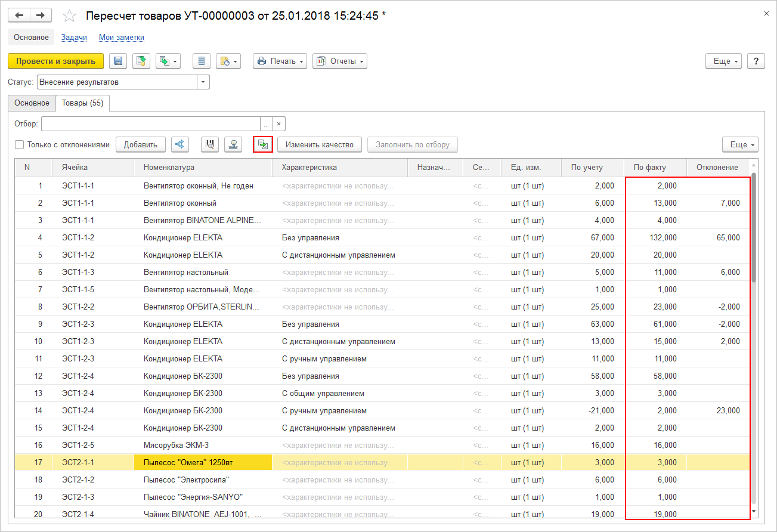Click the weighing scales icon
The height and width of the screenshot is (532, 777).
[233, 144]
